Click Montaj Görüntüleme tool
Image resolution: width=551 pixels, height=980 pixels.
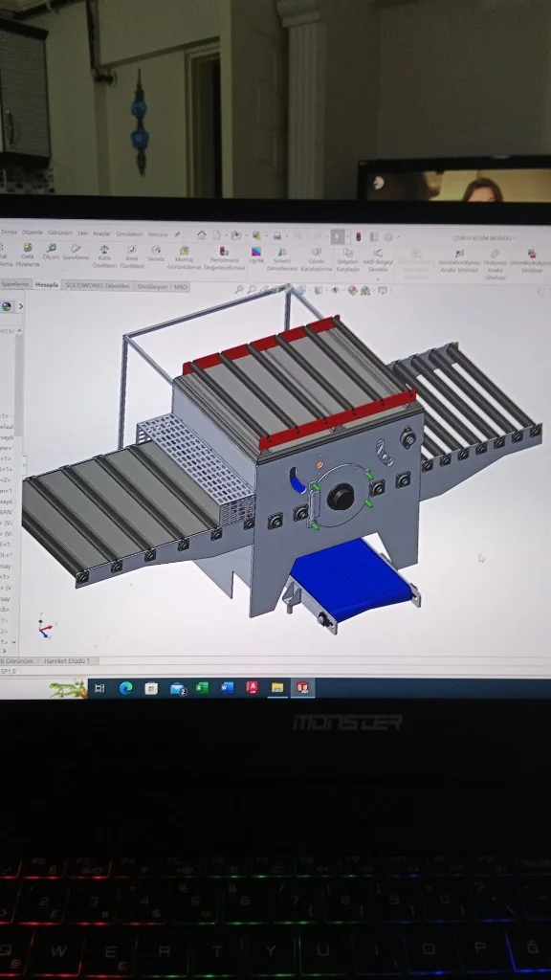point(185,257)
